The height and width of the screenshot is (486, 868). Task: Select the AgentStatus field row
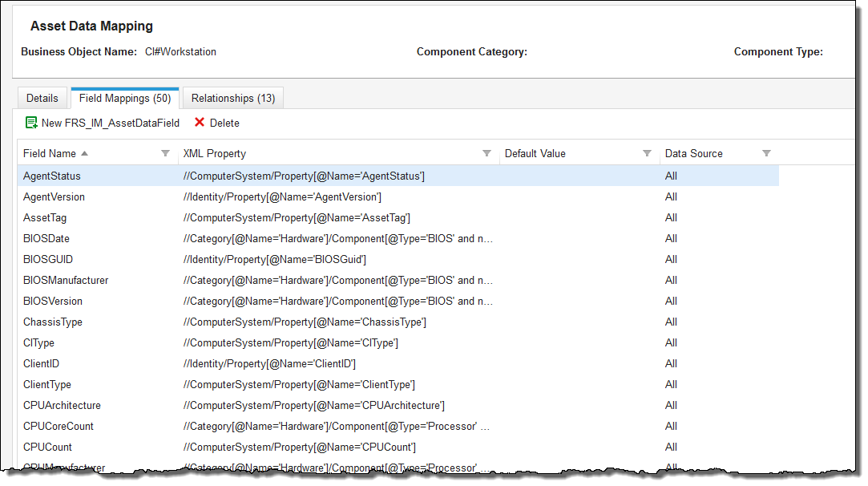(52, 176)
